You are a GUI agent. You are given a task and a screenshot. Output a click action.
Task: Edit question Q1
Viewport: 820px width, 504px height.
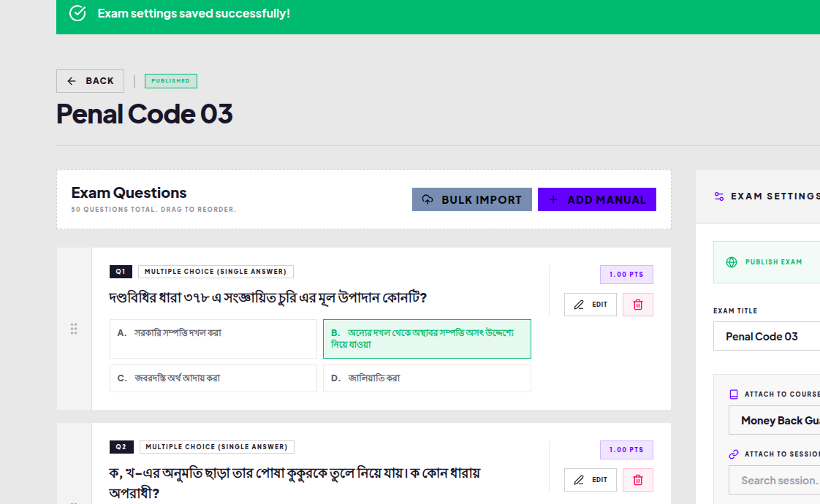(x=591, y=305)
